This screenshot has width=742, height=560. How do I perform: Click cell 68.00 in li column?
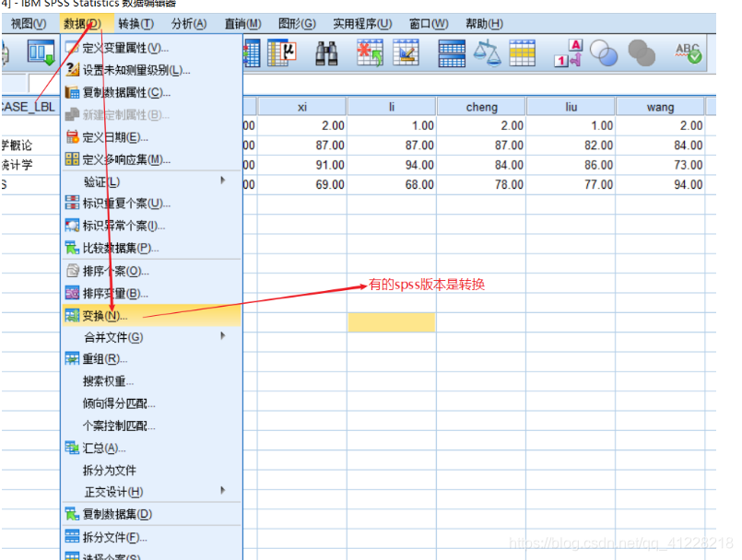[392, 184]
